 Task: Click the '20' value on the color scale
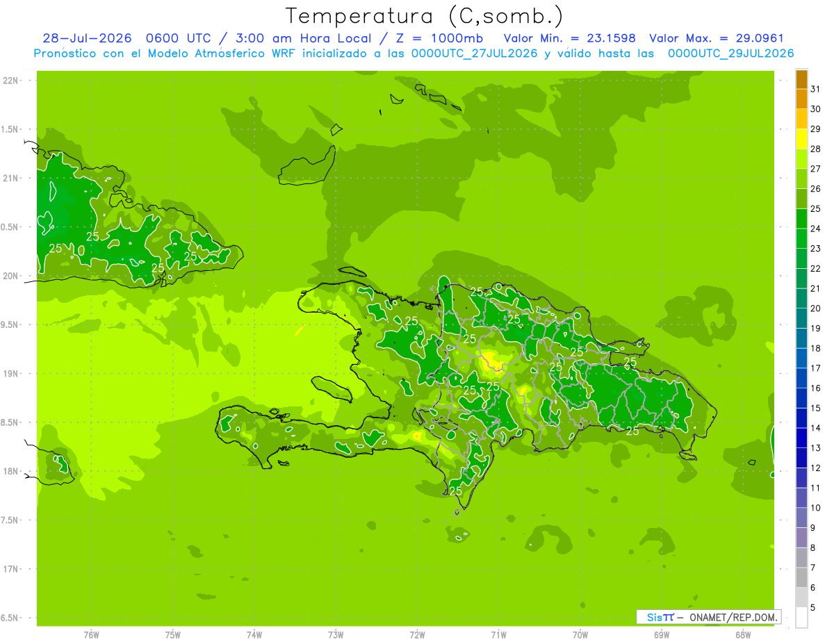pyautogui.click(x=816, y=308)
